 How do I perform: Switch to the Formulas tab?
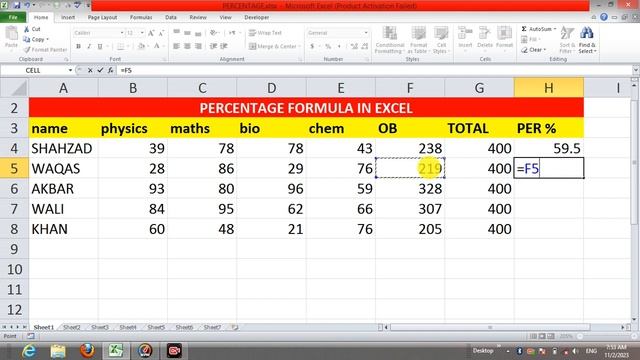pos(141,17)
